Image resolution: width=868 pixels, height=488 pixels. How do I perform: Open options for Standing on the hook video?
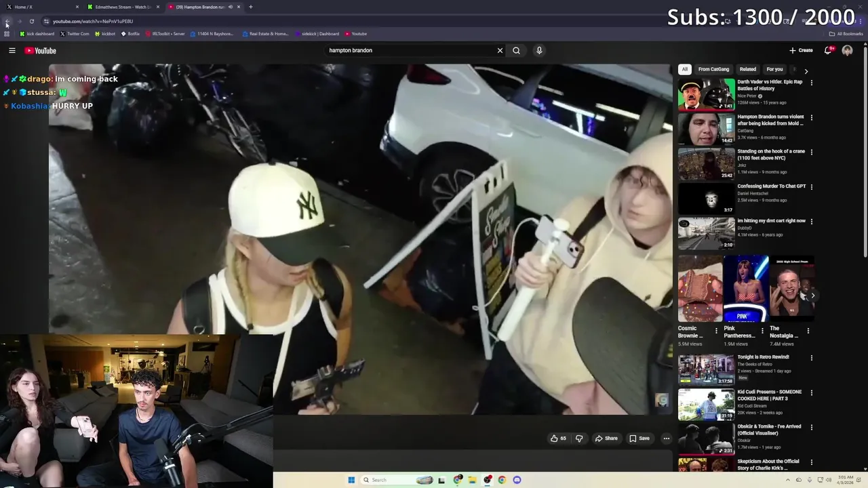[811, 152]
